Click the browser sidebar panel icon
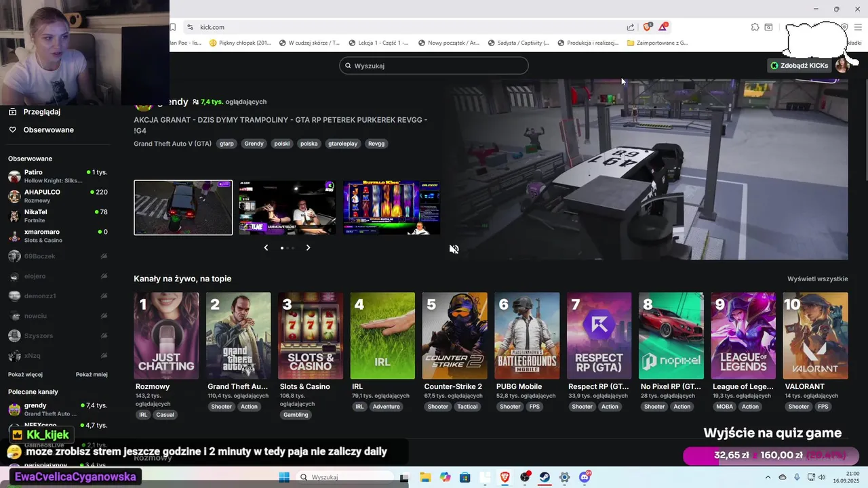This screenshot has height=488, width=868. coord(769,27)
